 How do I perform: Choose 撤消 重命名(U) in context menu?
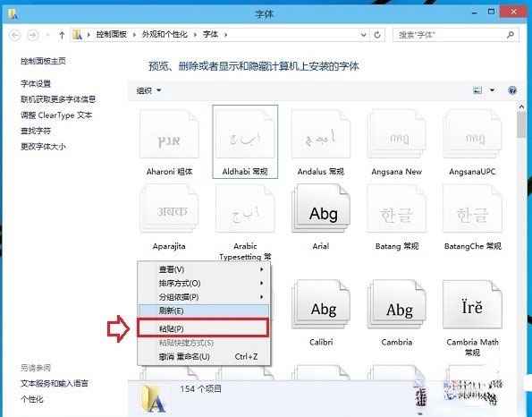(204, 356)
